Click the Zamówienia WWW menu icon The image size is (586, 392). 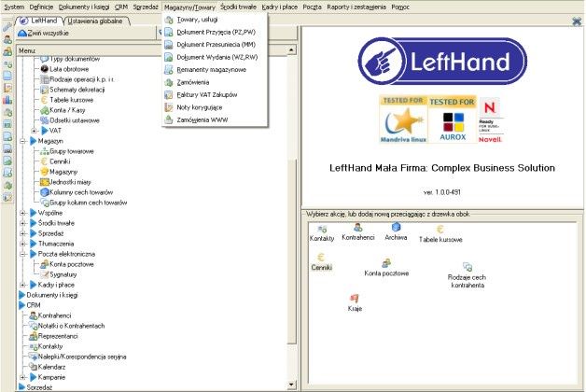coord(169,120)
